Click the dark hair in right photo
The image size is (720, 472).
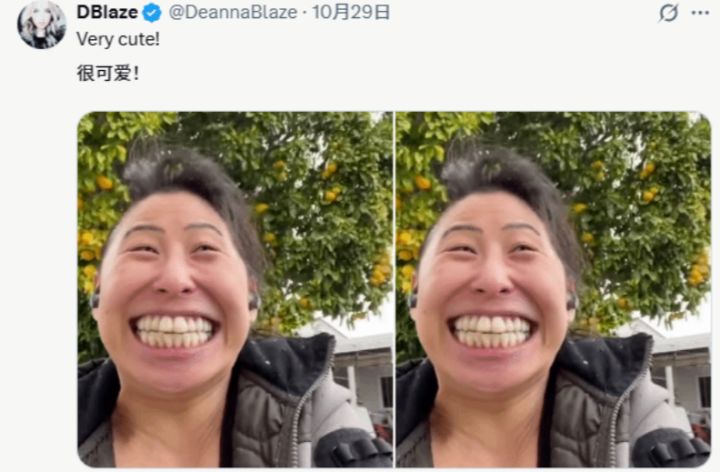click(505, 184)
